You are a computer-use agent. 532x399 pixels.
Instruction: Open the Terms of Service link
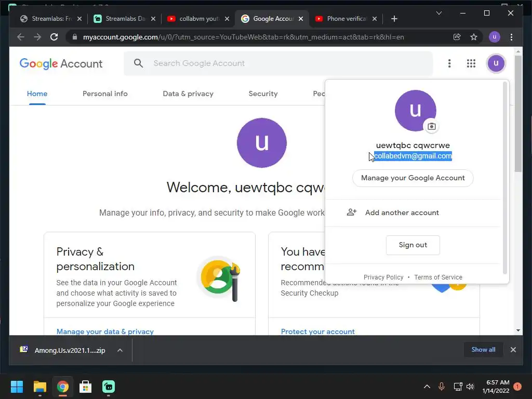coord(438,277)
